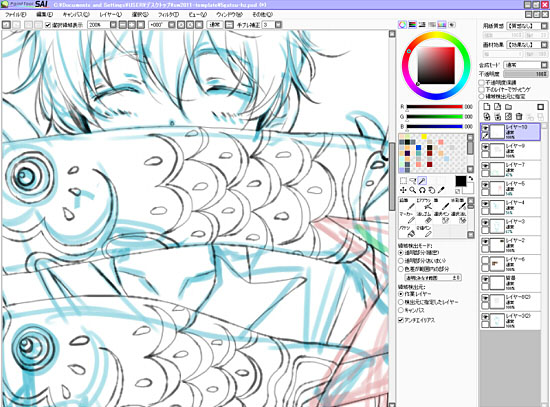
Task: Open the 200% zoom dropdown
Action: (x=113, y=25)
